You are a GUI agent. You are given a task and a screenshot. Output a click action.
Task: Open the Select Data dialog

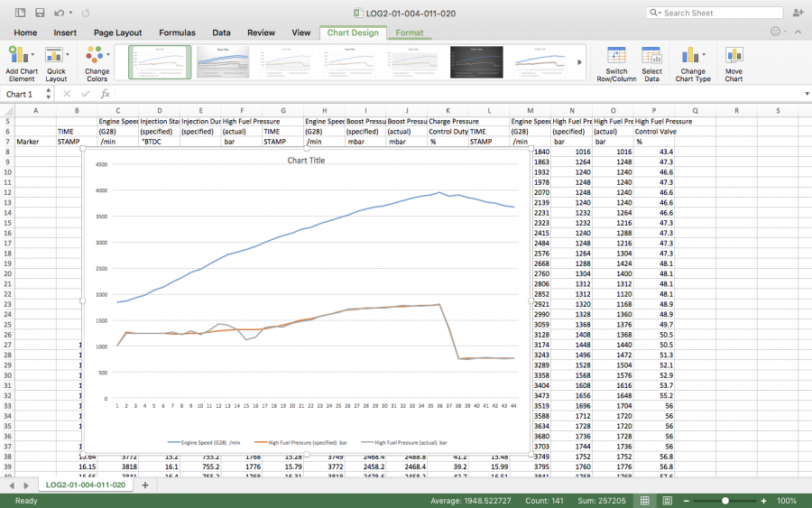coord(651,55)
